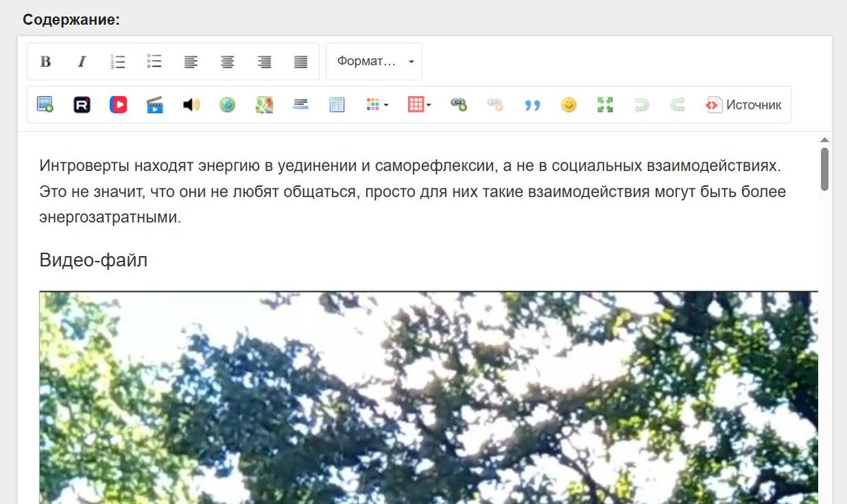Align text to the left
This screenshot has height=504, width=847.
point(191,61)
